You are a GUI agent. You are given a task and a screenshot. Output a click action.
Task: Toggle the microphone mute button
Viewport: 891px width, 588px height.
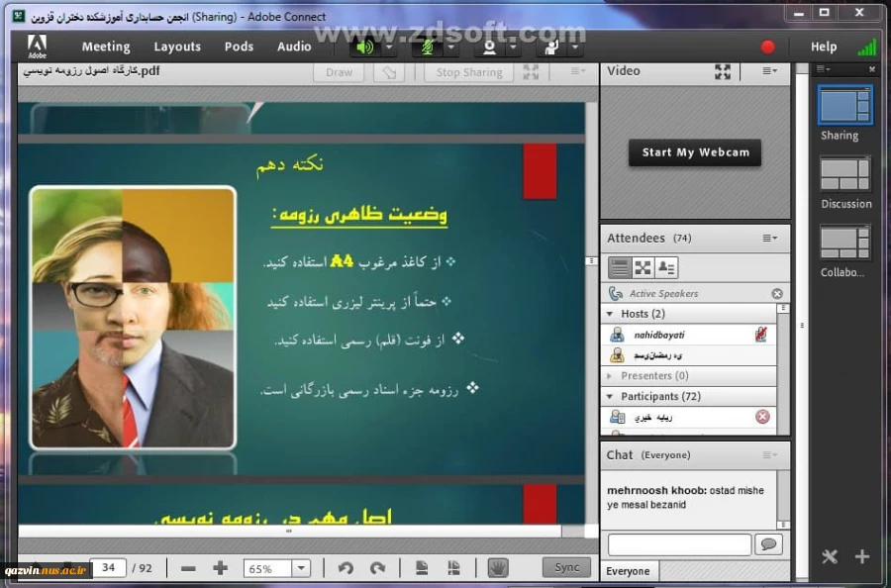[x=428, y=48]
